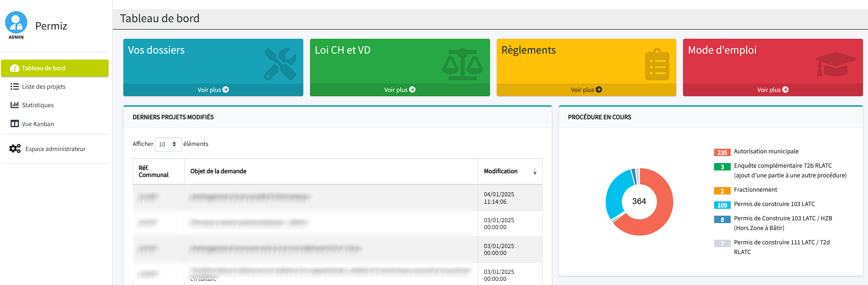
Task: Click the Liste des projets list icon
Action: pos(15,86)
